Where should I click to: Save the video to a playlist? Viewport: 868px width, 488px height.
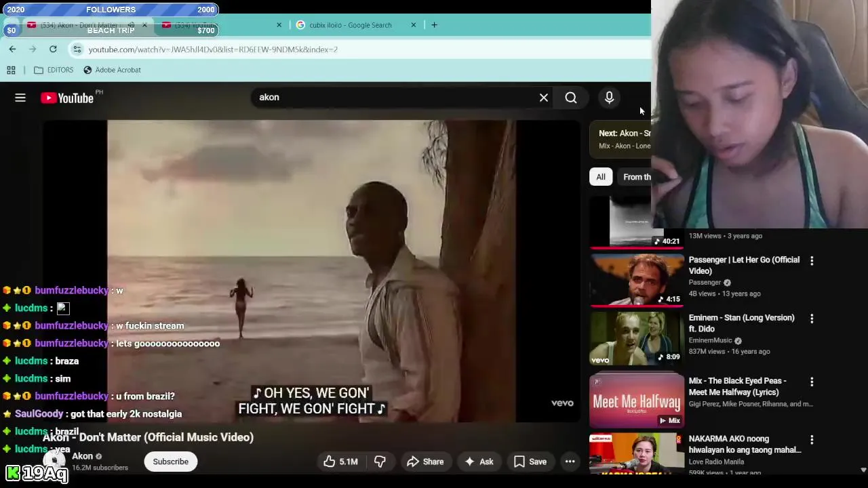(x=530, y=462)
